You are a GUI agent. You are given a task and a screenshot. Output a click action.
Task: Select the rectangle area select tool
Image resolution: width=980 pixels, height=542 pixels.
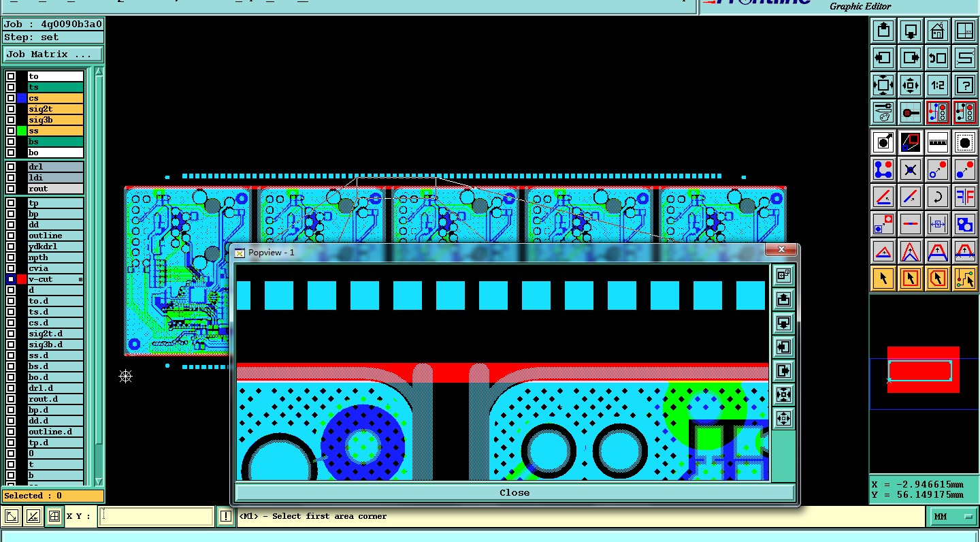911,278
